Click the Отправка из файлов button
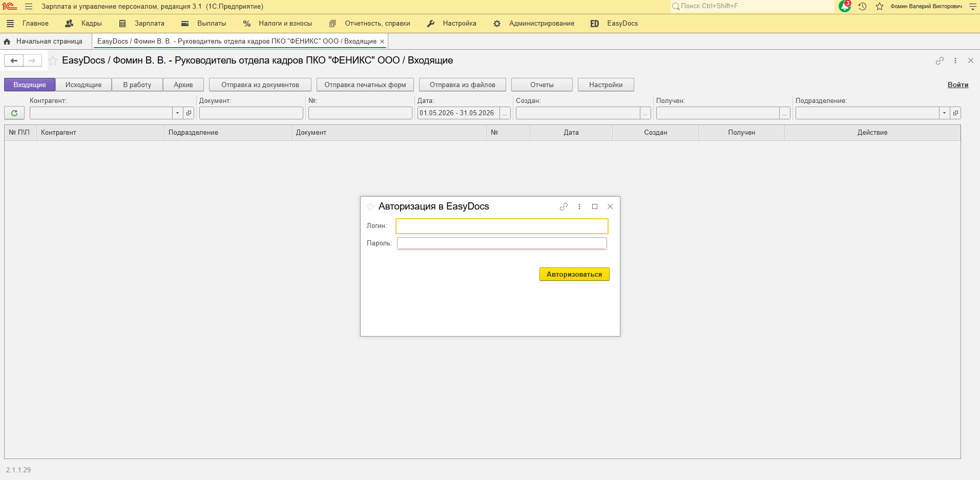 (x=463, y=85)
